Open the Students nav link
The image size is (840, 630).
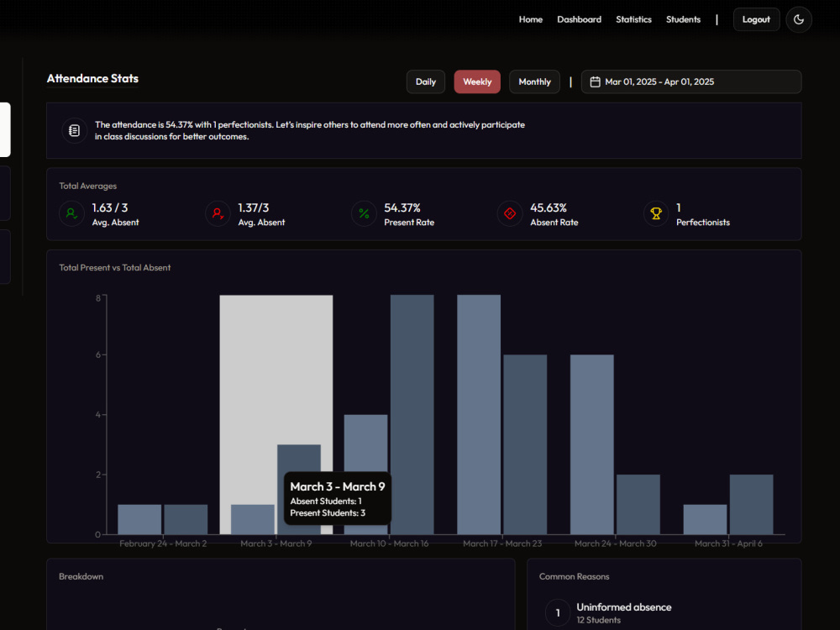click(x=683, y=20)
